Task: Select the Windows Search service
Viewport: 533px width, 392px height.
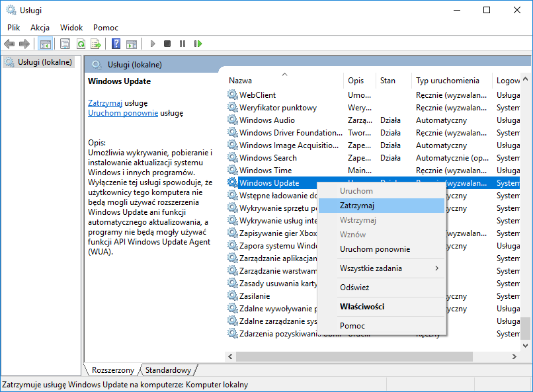Action: [373, 157]
